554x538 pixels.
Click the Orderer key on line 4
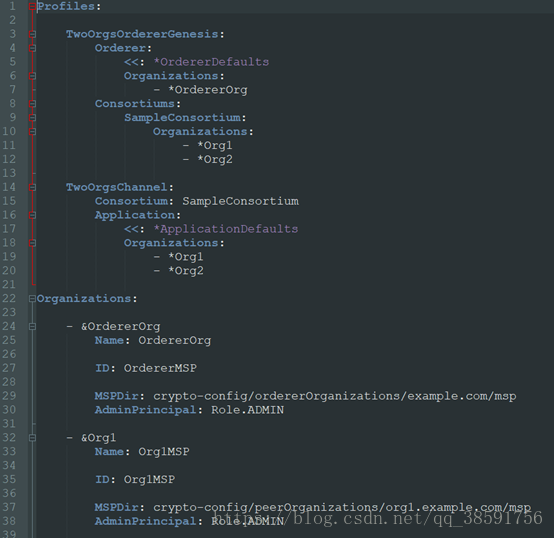120,48
